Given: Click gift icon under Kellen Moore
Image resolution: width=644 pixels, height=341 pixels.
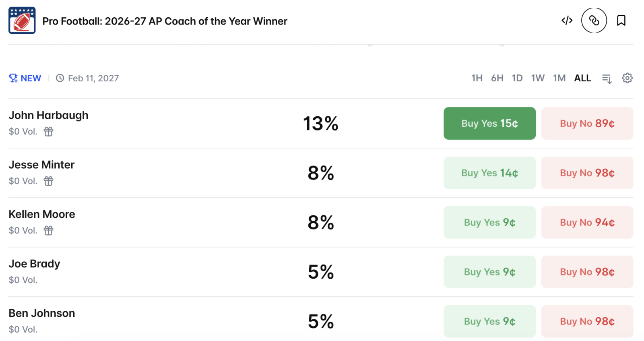Looking at the screenshot, I should 48,231.
